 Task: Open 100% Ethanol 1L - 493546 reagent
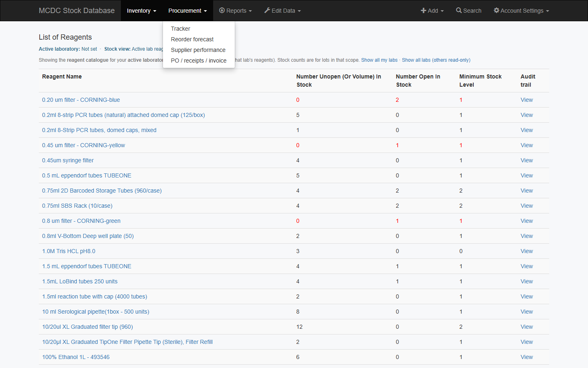tap(76, 357)
